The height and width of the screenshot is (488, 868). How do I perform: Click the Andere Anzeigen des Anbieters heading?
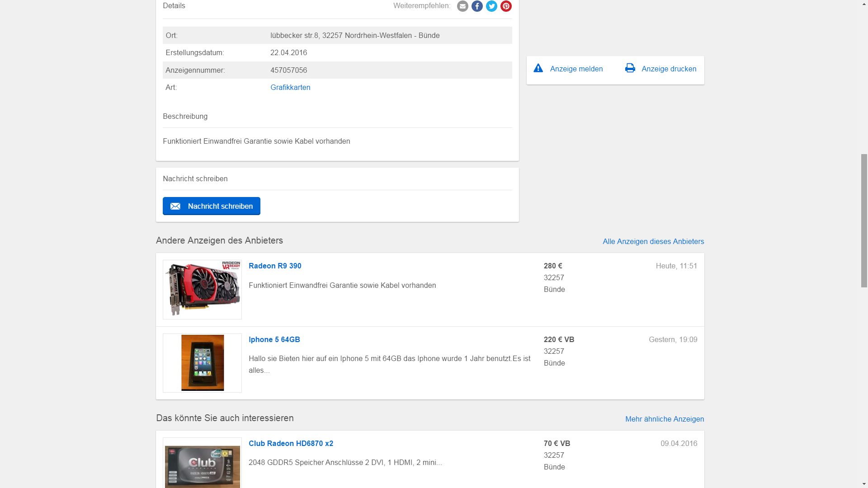click(x=219, y=240)
